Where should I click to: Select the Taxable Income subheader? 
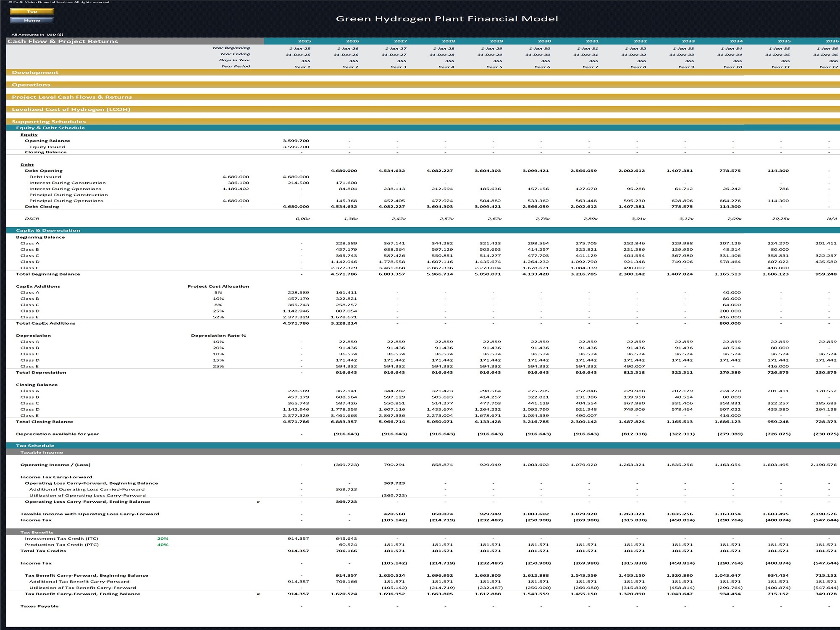pos(423,452)
